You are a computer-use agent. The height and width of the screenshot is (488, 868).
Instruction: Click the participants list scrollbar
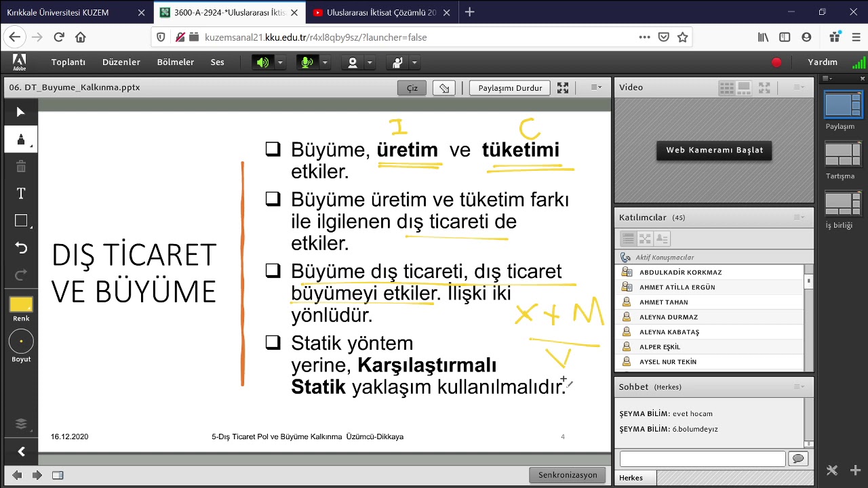tap(808, 281)
